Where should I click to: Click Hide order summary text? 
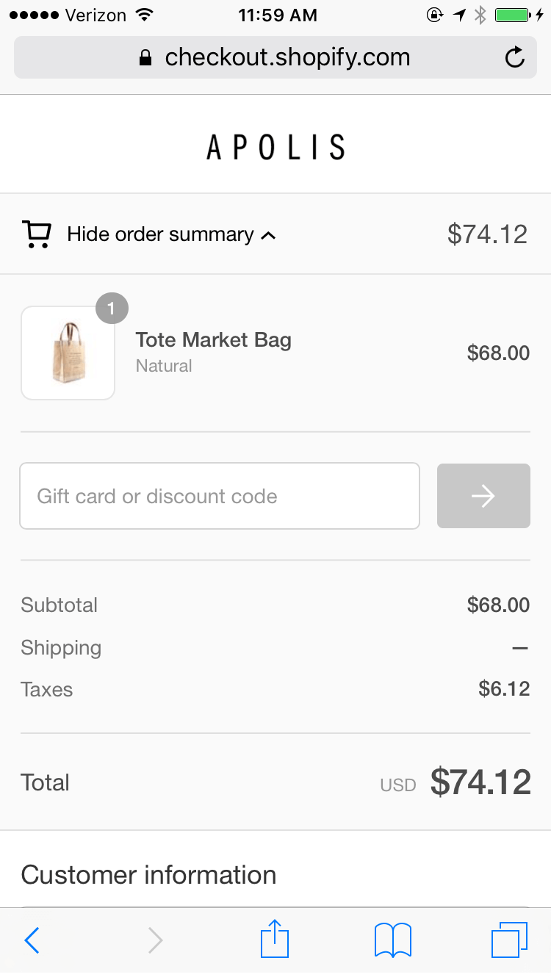160,234
